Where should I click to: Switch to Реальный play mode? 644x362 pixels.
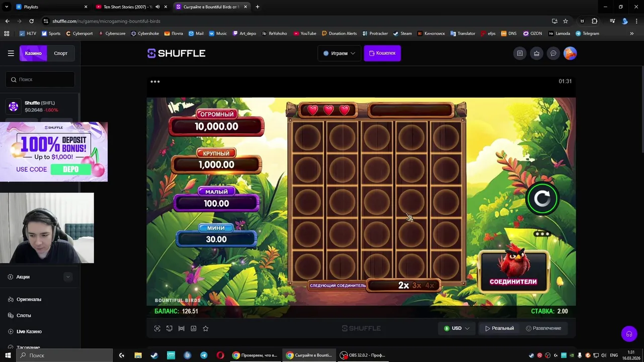[x=500, y=328]
